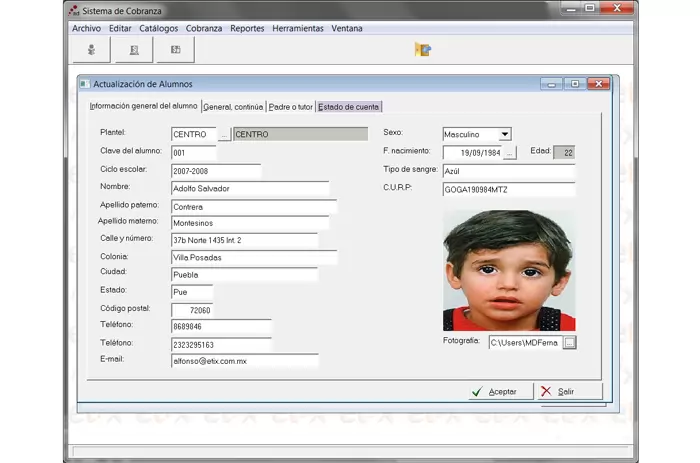The image size is (700, 463).
Task: Click the third toolbar calculator icon
Action: (x=176, y=50)
